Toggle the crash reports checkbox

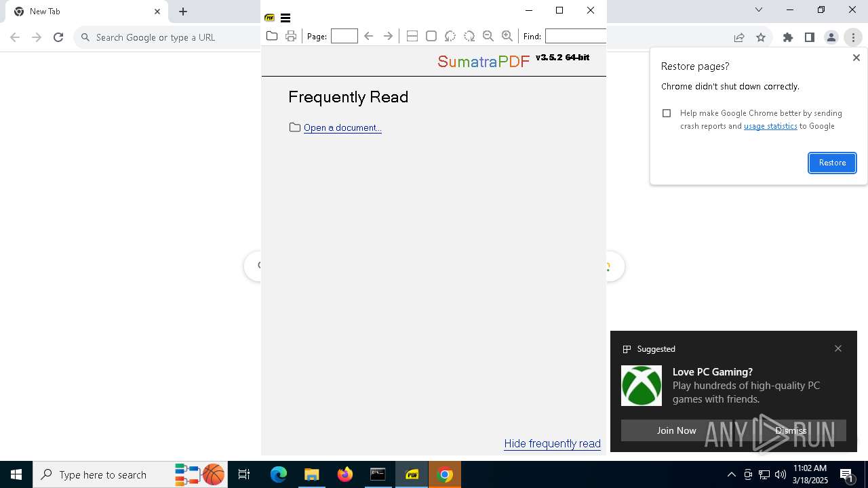(x=667, y=113)
